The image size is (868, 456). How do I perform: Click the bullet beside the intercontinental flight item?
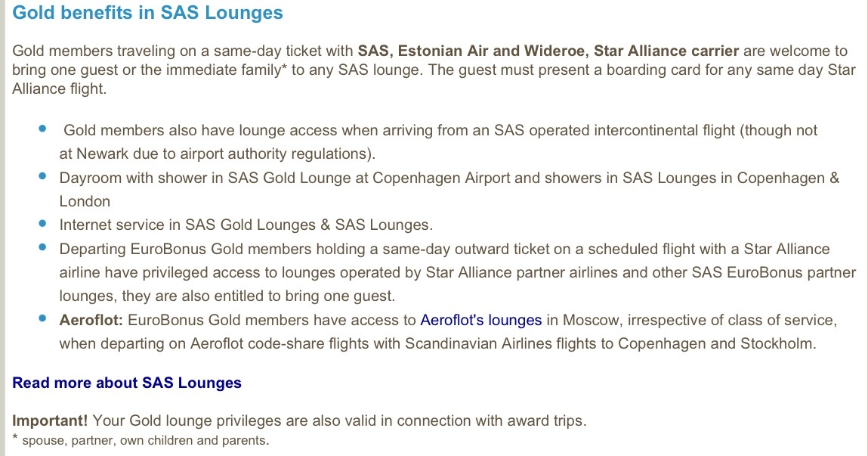42,129
